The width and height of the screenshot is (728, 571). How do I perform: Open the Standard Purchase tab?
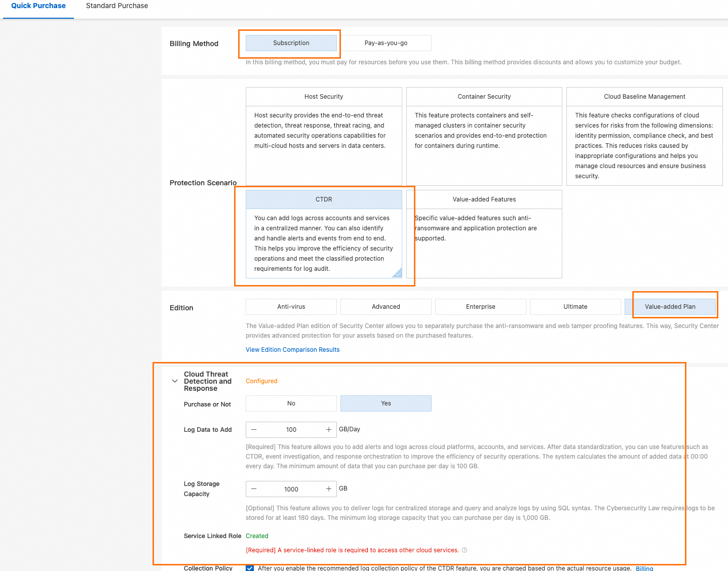tap(117, 6)
